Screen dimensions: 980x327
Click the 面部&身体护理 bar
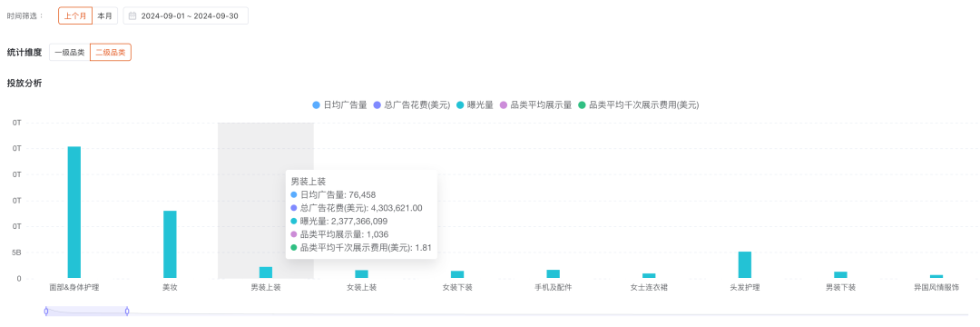[74, 212]
